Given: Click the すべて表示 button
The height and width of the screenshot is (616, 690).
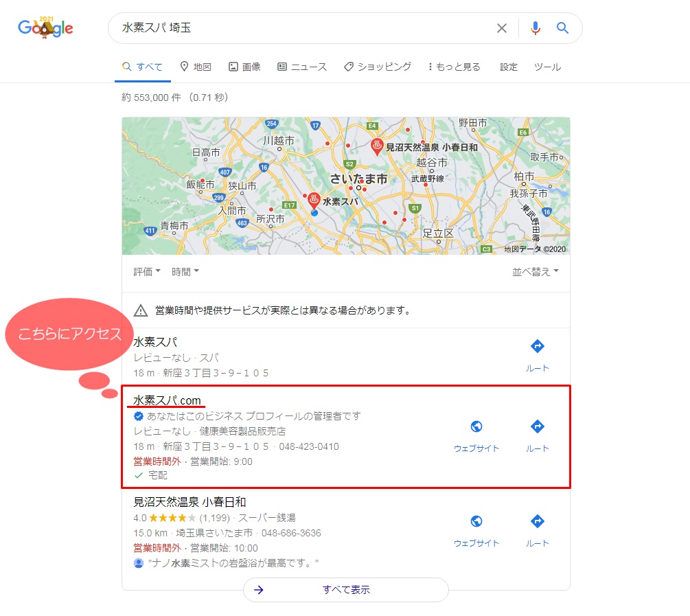Looking at the screenshot, I should (x=346, y=590).
